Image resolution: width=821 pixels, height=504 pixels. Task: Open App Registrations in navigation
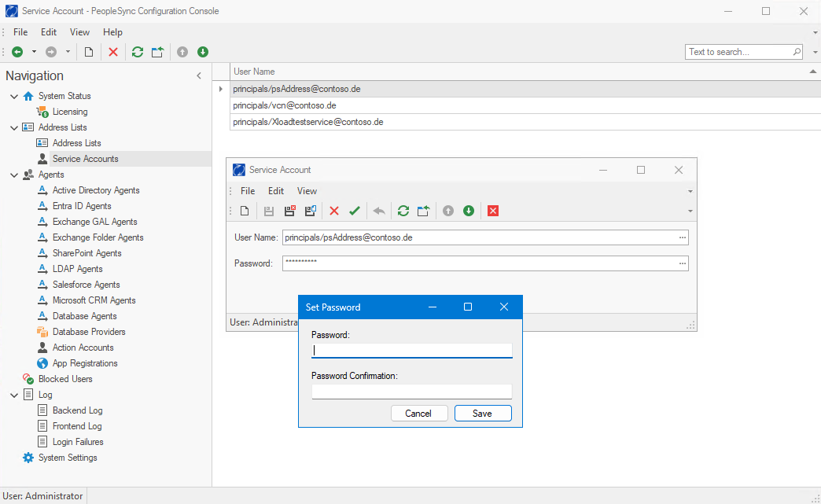point(85,363)
